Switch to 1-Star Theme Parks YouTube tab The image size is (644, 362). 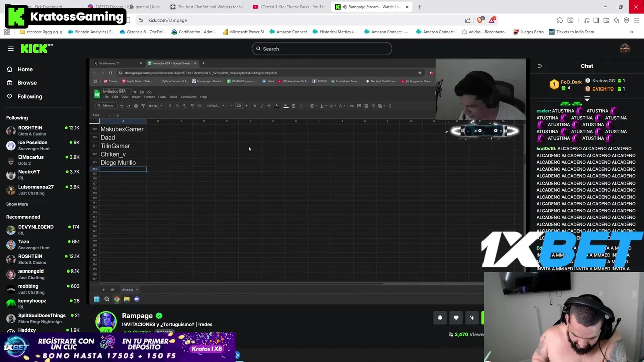click(288, 7)
